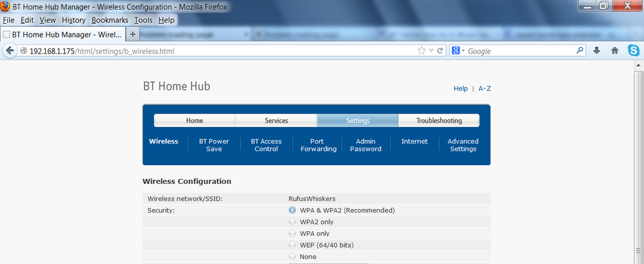
Task: Click the search magnifier icon
Action: (580, 50)
